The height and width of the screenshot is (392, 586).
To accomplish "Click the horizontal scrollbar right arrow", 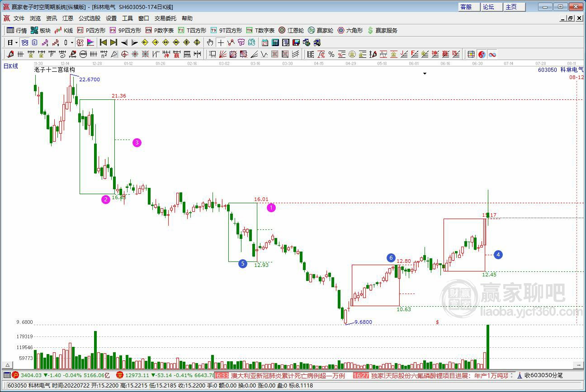I will point(579,365).
